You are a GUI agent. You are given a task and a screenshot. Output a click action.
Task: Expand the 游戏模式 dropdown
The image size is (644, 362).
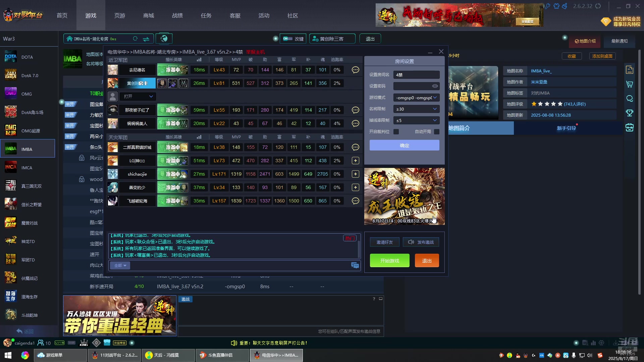[416, 98]
